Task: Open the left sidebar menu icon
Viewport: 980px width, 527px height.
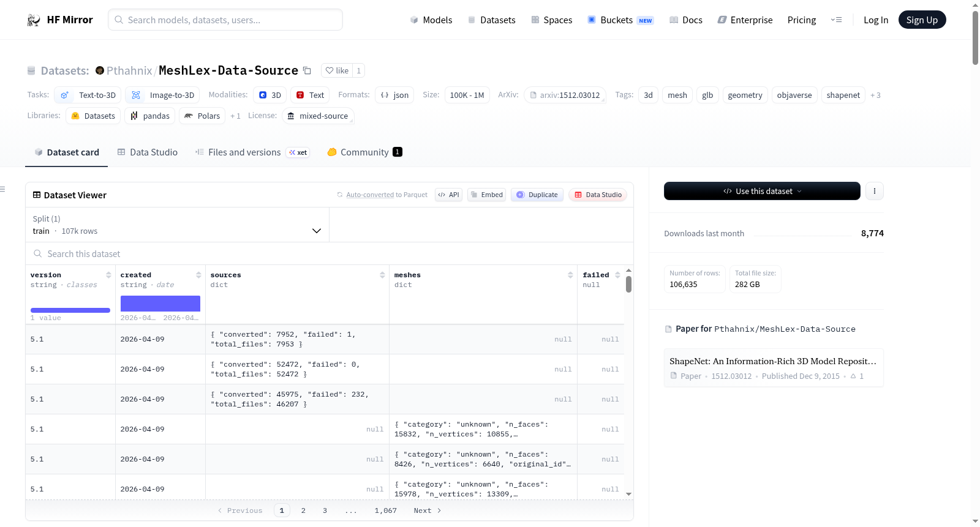Action: (x=2, y=189)
